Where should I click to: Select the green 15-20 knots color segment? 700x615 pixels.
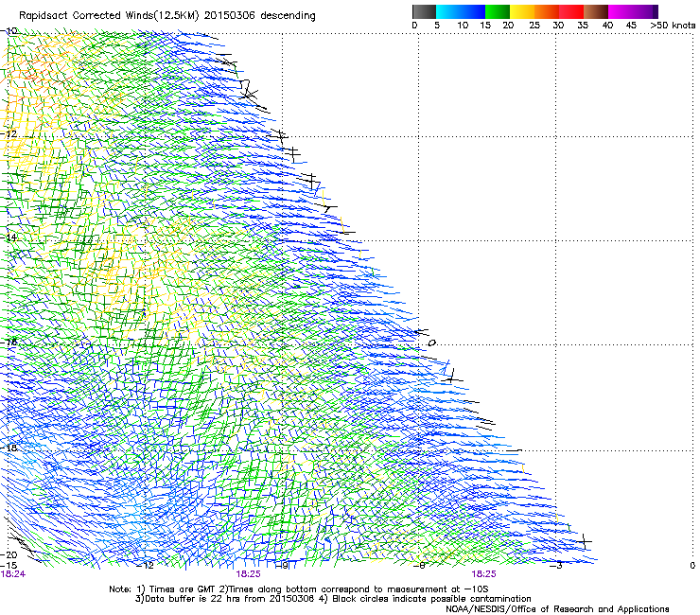[498, 11]
